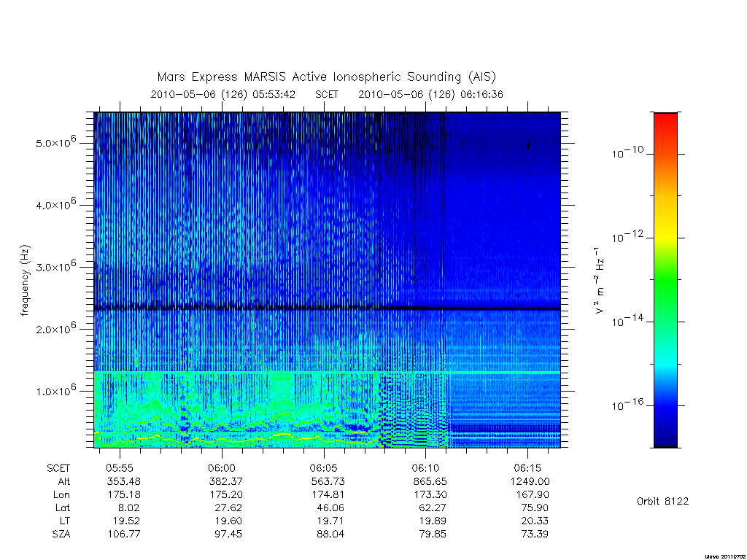Click the longitude value '175.20'
The image size is (747, 560).
click(x=226, y=495)
